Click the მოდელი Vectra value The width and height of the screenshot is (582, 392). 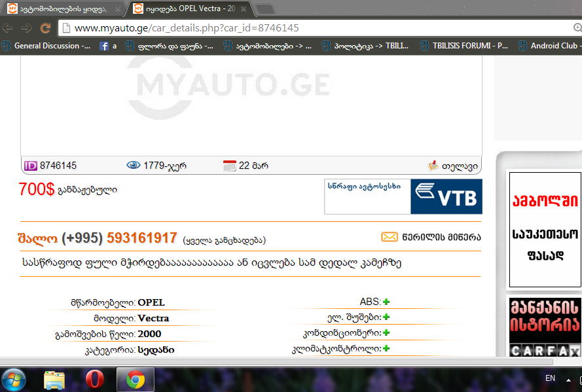pyautogui.click(x=153, y=318)
